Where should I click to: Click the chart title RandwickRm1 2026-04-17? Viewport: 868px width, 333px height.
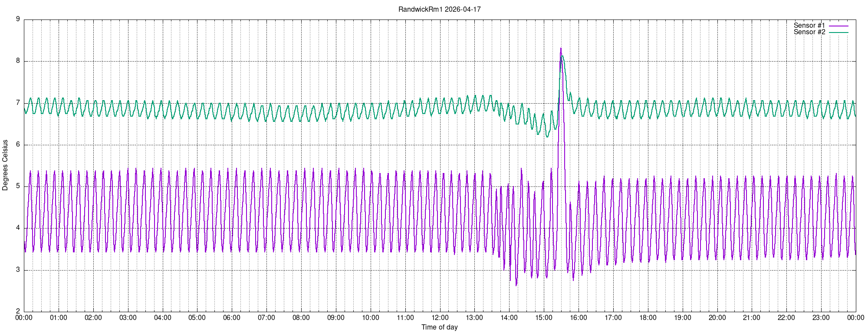pyautogui.click(x=440, y=9)
